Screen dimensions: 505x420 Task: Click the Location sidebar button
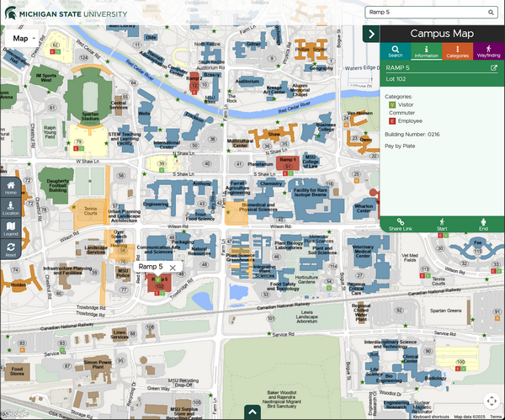click(11, 208)
